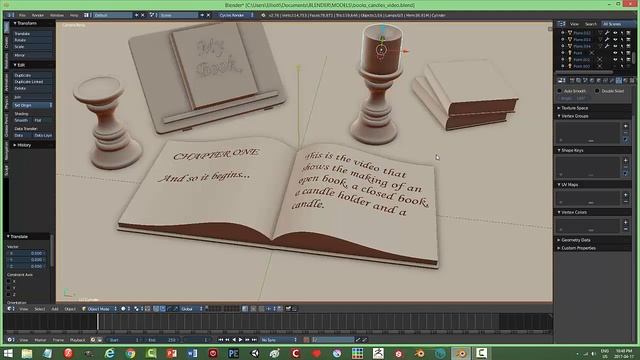Select the rotate manipulator arc icon
Image resolution: width=640 pixels, height=360 pixels.
coord(169,309)
